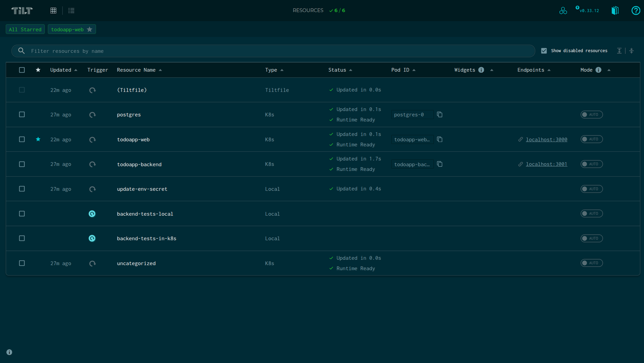The height and width of the screenshot is (363, 644).
Task: Click the collapse all groups icon
Action: pos(632,51)
